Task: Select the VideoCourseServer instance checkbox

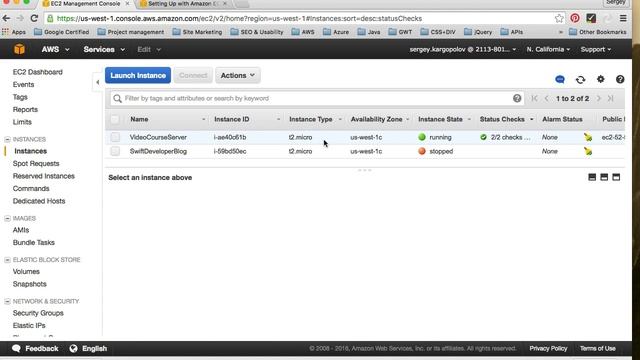Action: [115, 137]
